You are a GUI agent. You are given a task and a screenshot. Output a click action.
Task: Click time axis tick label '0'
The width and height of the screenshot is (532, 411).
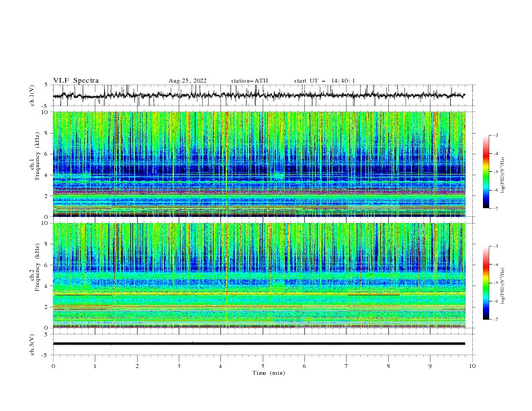tap(53, 366)
